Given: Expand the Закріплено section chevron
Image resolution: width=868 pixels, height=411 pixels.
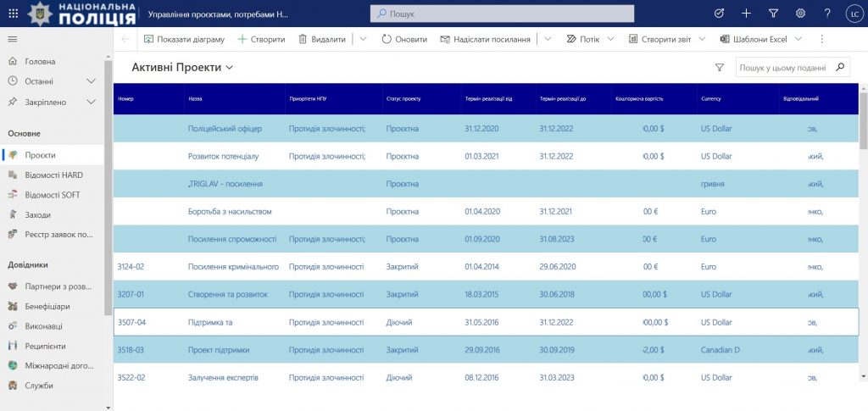Looking at the screenshot, I should coord(92,102).
